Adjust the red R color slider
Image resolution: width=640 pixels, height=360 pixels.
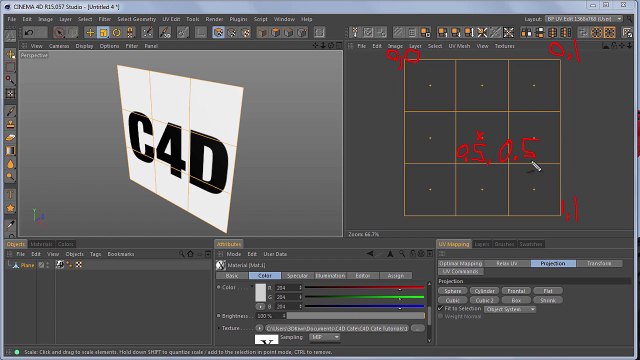[x=364, y=288]
